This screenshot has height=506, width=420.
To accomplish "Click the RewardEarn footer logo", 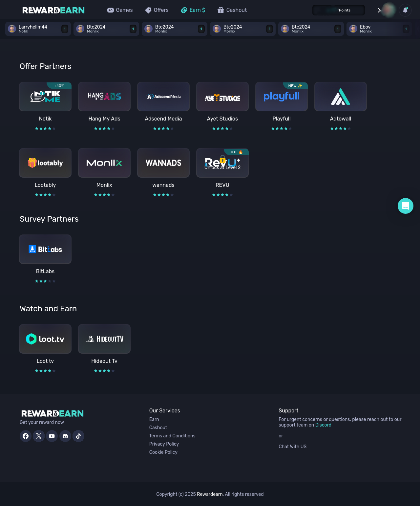I will pyautogui.click(x=52, y=413).
